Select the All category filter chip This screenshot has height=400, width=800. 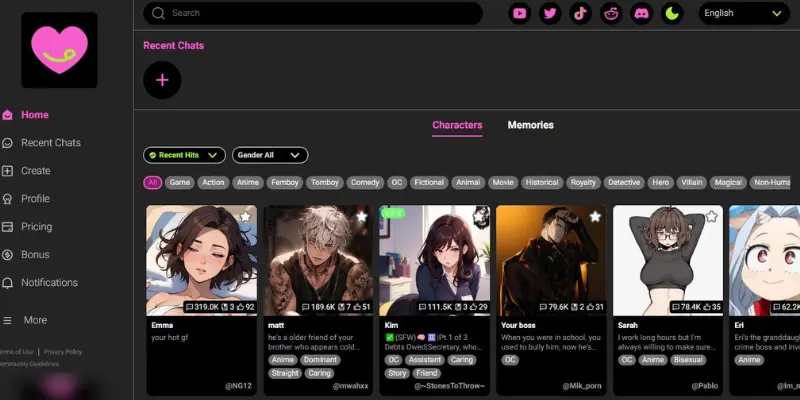coord(153,183)
